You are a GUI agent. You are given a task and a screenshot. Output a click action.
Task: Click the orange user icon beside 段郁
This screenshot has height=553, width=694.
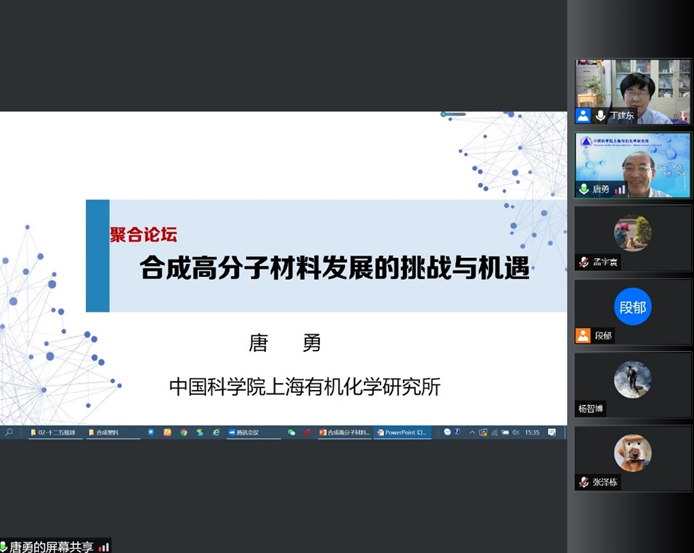coord(583,336)
